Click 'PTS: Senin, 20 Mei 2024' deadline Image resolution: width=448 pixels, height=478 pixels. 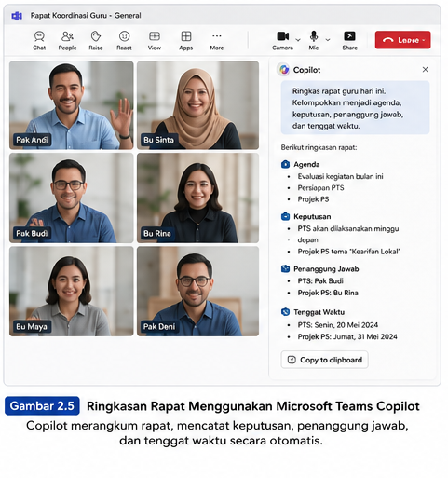click(338, 325)
